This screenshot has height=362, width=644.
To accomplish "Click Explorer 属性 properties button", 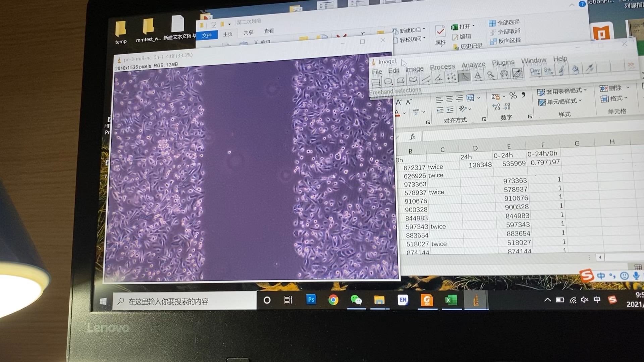I will 440,35.
